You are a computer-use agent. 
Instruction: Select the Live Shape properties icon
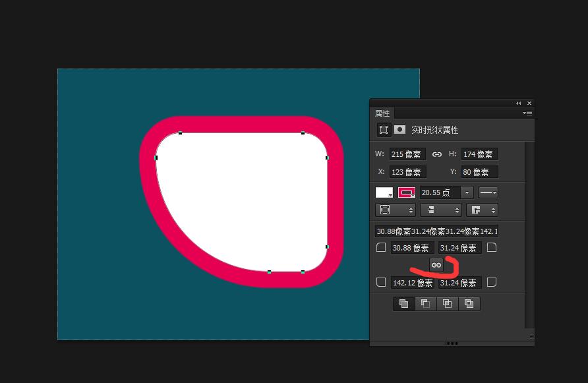(x=383, y=130)
